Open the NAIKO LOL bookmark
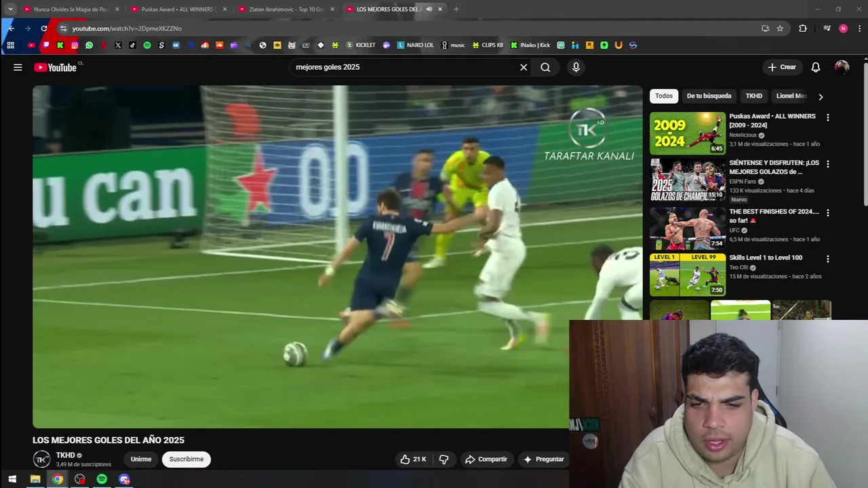Image resolution: width=868 pixels, height=488 pixels. (415, 45)
